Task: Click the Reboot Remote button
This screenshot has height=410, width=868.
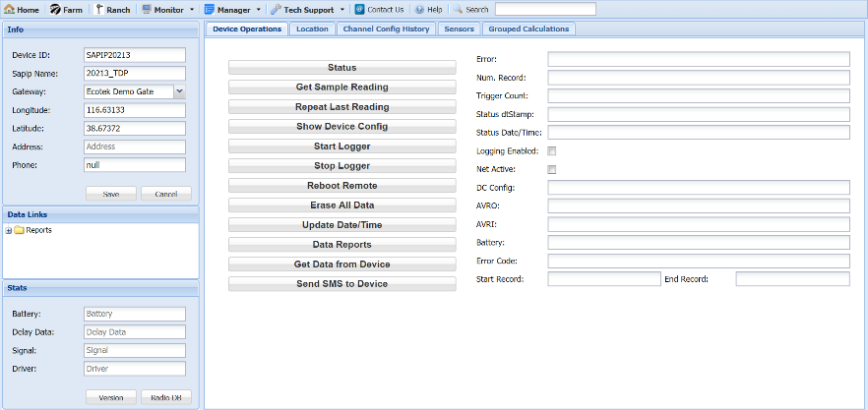Action: click(x=341, y=186)
